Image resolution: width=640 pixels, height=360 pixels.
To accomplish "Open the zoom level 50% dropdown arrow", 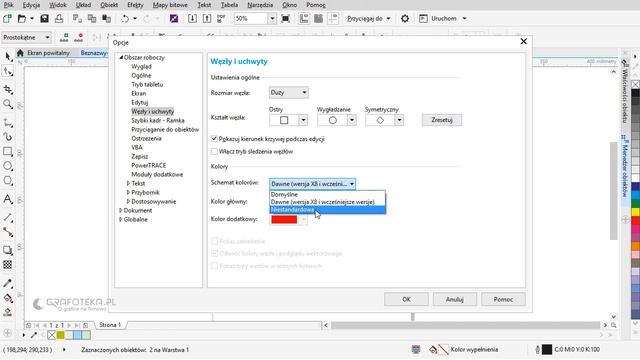I will [x=272, y=18].
